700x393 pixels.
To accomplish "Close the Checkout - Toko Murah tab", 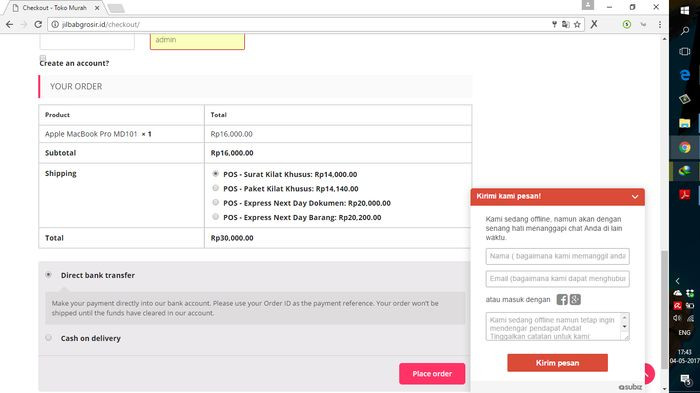I will pos(97,8).
